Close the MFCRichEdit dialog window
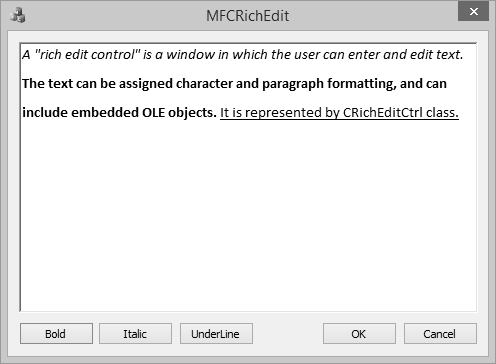The height and width of the screenshot is (364, 496). pos(473,11)
